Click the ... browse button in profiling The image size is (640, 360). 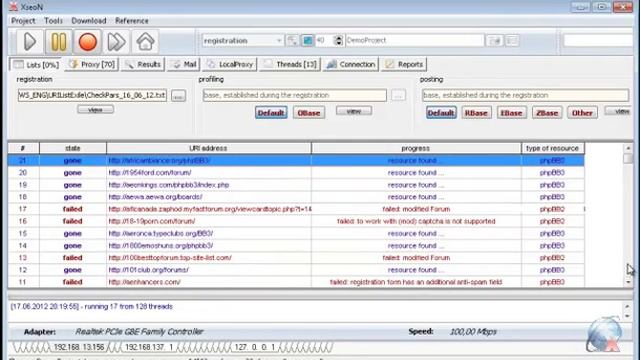coord(398,96)
